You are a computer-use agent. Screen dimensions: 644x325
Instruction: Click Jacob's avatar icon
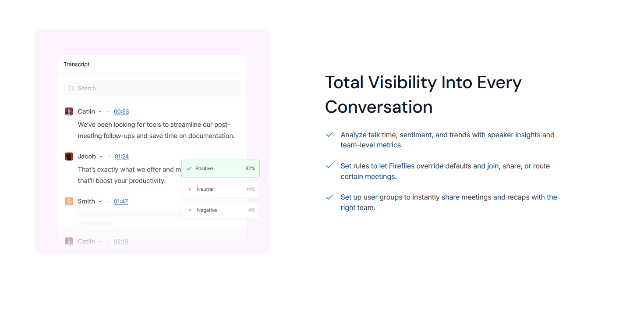click(69, 157)
